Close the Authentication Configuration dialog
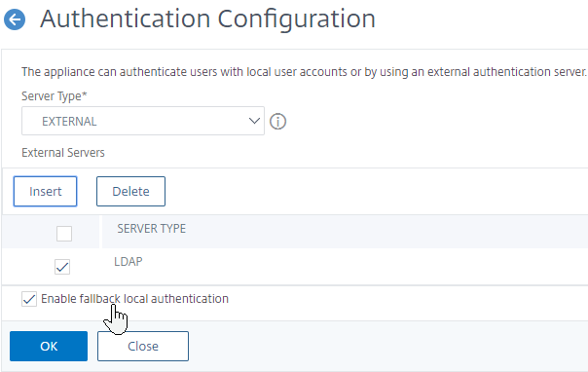Image resolution: width=588 pixels, height=372 pixels. point(143,346)
